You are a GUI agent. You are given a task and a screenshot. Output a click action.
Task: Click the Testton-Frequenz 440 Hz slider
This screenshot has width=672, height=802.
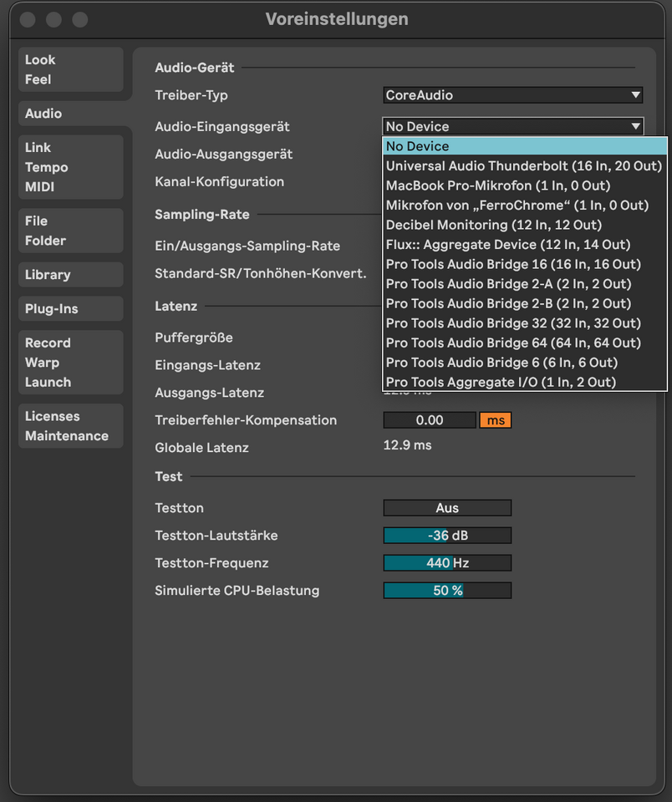click(x=447, y=563)
